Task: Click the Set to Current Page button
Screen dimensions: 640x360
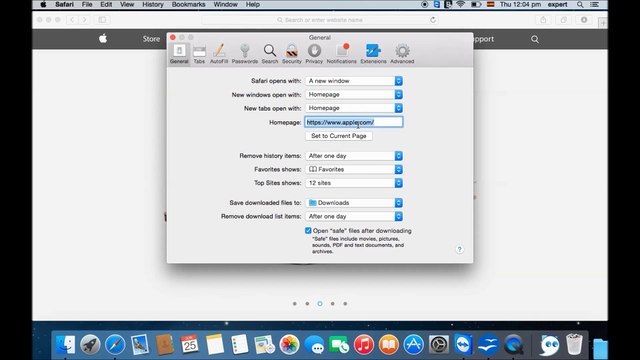Action: [x=339, y=136]
